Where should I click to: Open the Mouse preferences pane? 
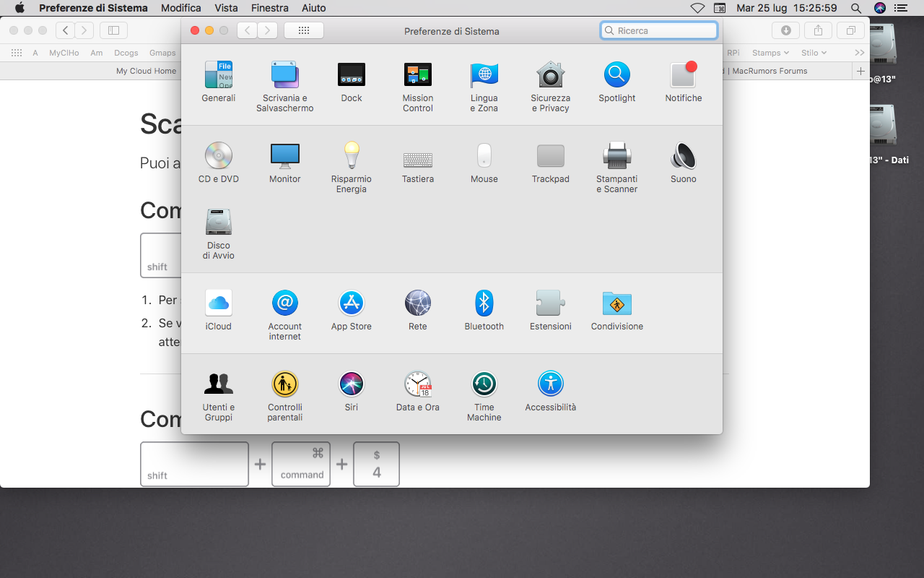(x=484, y=163)
